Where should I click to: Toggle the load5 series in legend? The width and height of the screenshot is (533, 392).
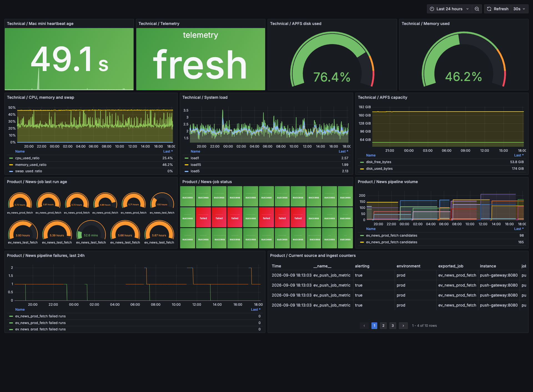[x=195, y=171]
